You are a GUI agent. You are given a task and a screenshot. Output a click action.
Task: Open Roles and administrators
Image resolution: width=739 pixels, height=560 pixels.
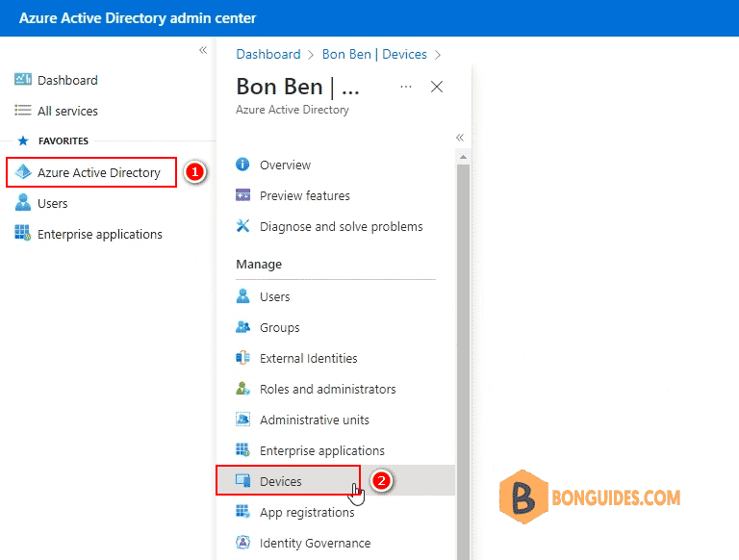pos(327,389)
